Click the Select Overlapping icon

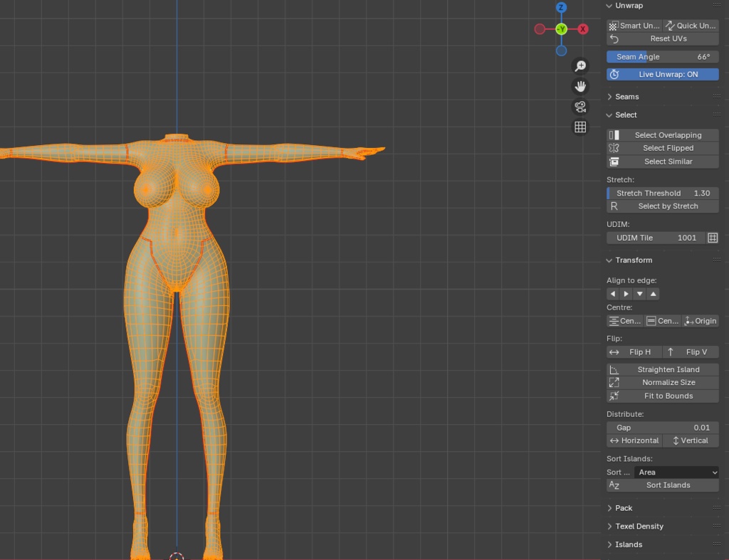pos(614,135)
